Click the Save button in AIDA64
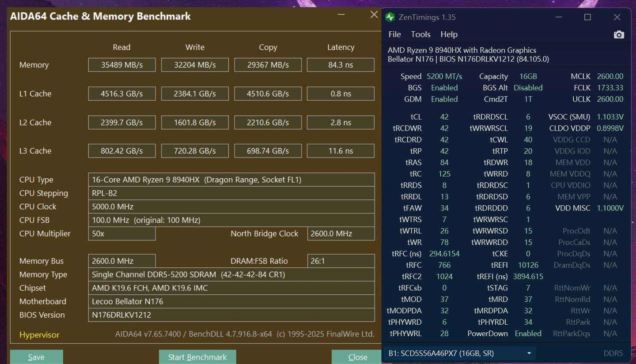The height and width of the screenshot is (364, 636). (36, 357)
